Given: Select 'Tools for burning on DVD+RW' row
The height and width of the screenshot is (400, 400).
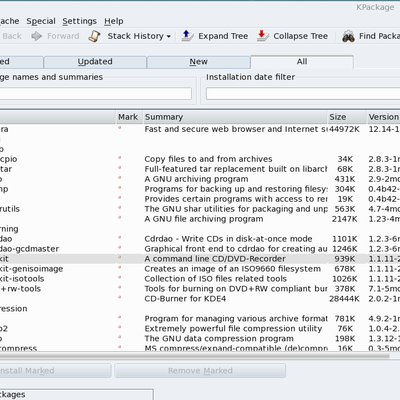Looking at the screenshot, I should pos(236,289).
